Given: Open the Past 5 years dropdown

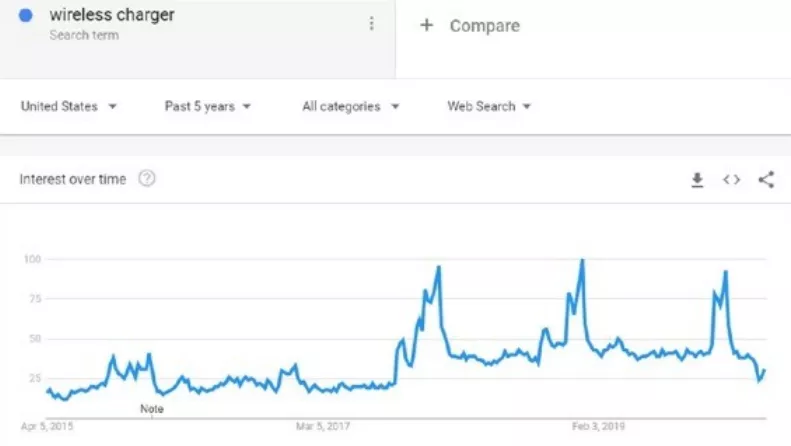Looking at the screenshot, I should click(x=208, y=106).
